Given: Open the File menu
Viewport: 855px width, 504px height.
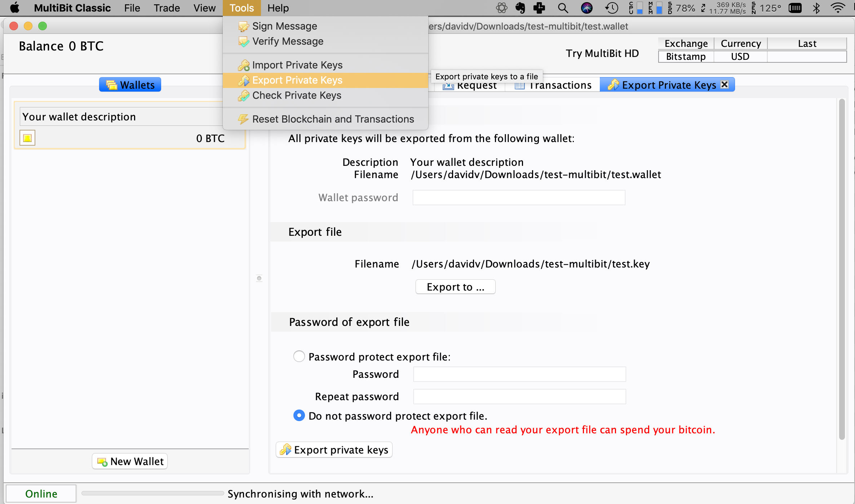Looking at the screenshot, I should [x=132, y=8].
